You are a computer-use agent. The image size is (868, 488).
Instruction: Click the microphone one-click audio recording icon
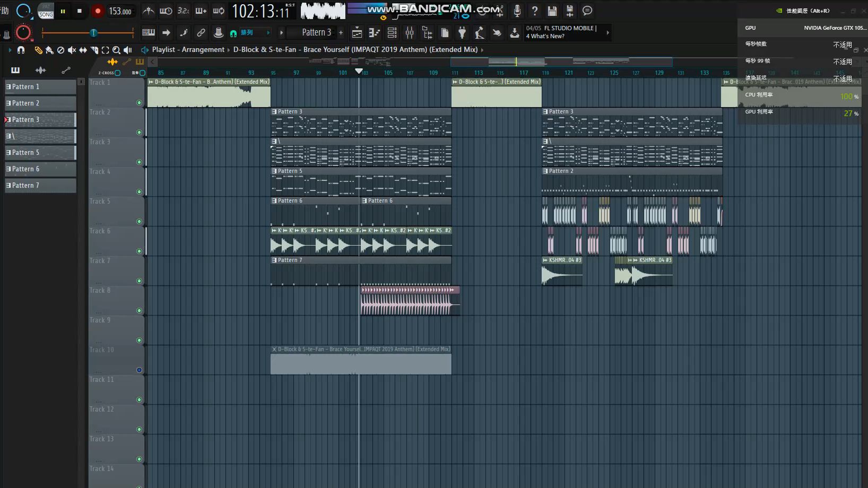[x=517, y=11]
